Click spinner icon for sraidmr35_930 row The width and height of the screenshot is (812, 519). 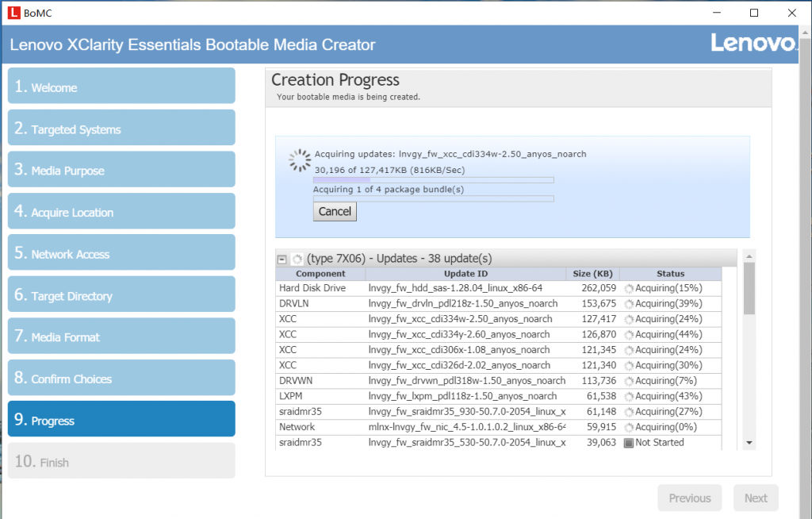(x=629, y=412)
